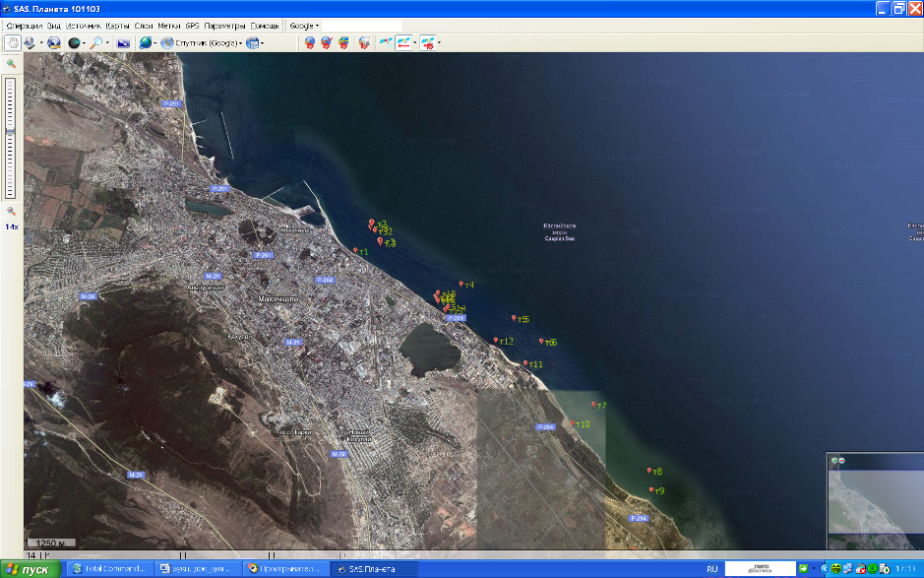Click the SAS.Планета taskbar button

click(375, 569)
